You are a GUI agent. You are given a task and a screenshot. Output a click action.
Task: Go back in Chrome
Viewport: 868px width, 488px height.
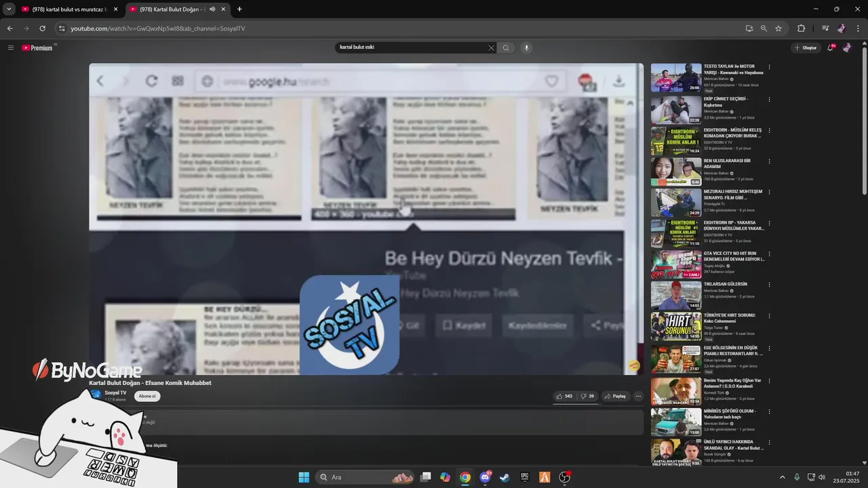pyautogui.click(x=9, y=28)
